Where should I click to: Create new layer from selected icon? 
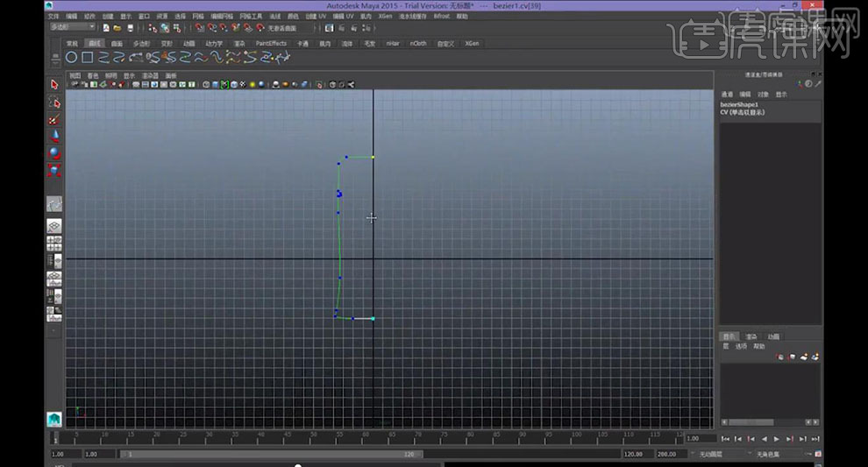[x=815, y=357]
